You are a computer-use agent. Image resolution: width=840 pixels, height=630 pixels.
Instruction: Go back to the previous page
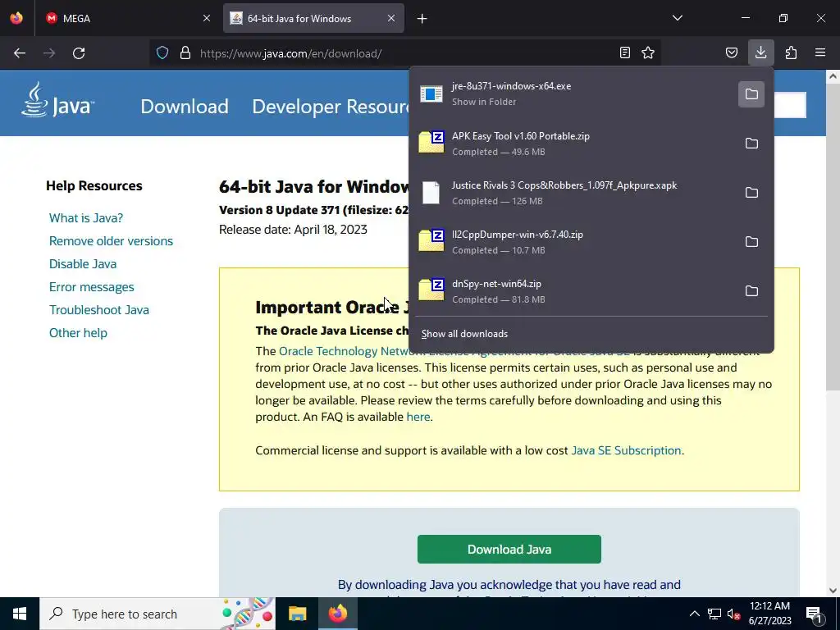coord(20,53)
